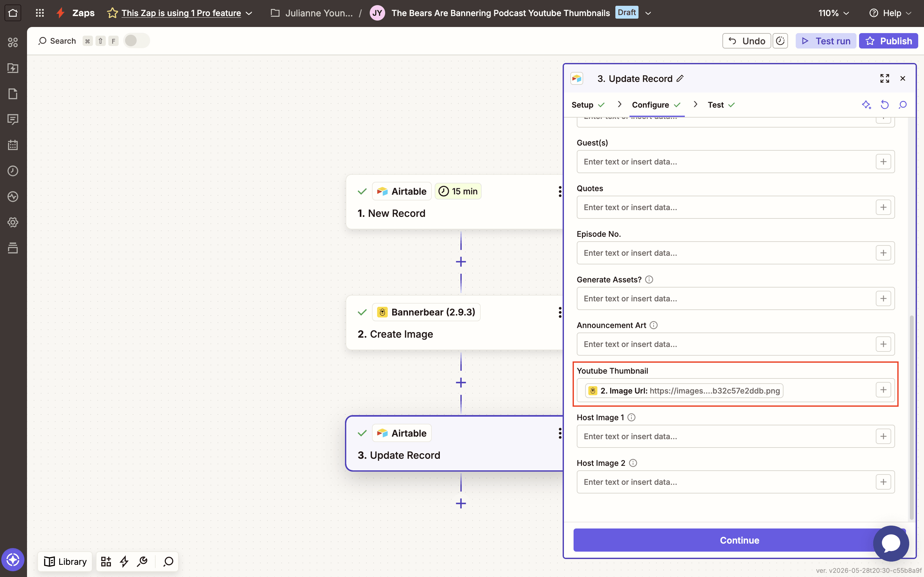This screenshot has height=577, width=924.
Task: Open the stacked layers icon in sidebar
Action: click(x=13, y=248)
